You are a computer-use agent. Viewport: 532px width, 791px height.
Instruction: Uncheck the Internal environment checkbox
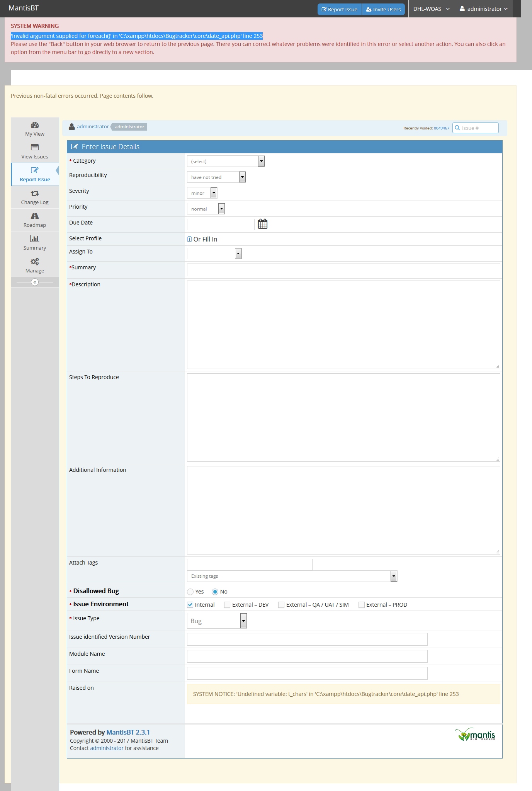tap(190, 605)
